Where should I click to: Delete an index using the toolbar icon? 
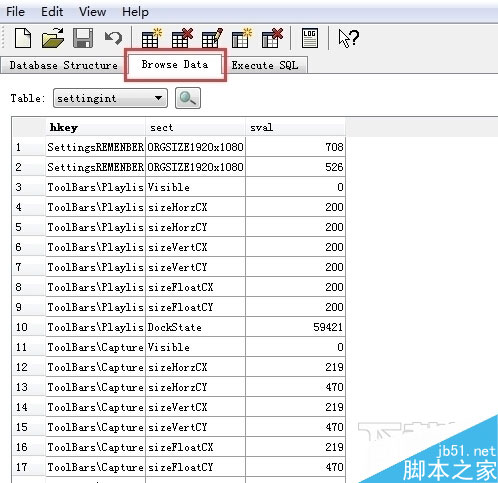pos(272,38)
